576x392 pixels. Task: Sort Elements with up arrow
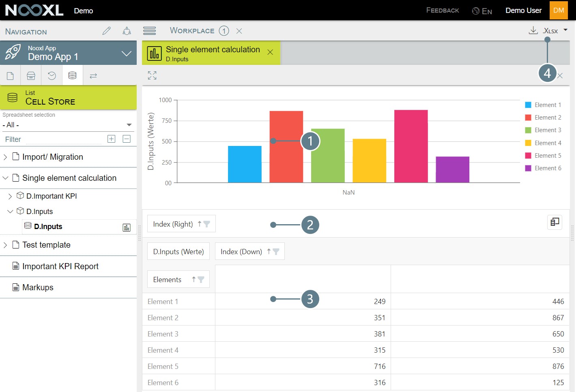tap(194, 279)
